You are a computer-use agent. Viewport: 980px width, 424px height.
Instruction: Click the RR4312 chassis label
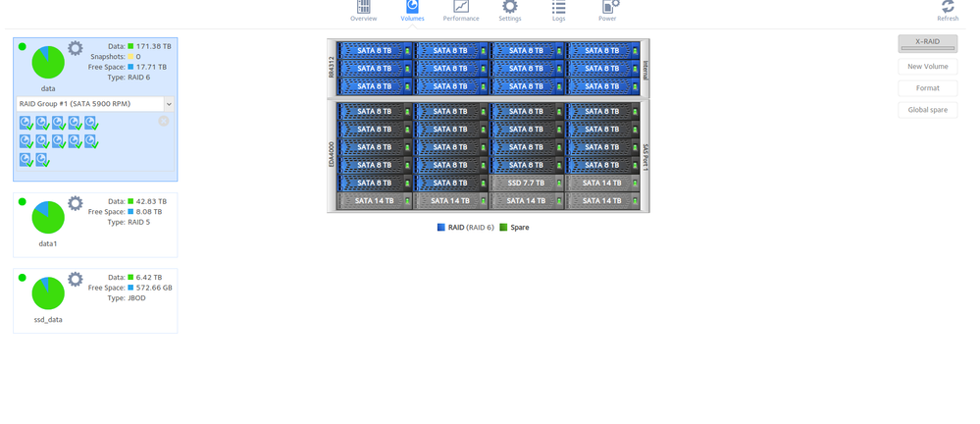pyautogui.click(x=332, y=68)
